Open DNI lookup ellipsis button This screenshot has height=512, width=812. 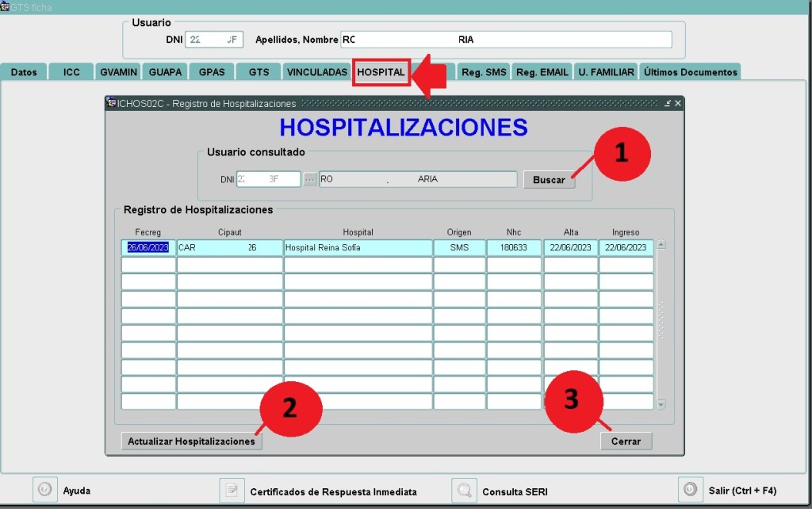310,179
